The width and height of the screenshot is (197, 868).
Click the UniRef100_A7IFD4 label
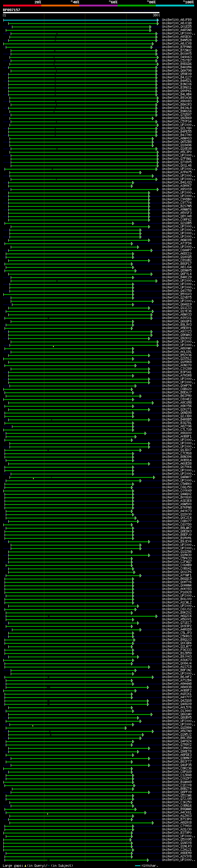tap(177, 244)
